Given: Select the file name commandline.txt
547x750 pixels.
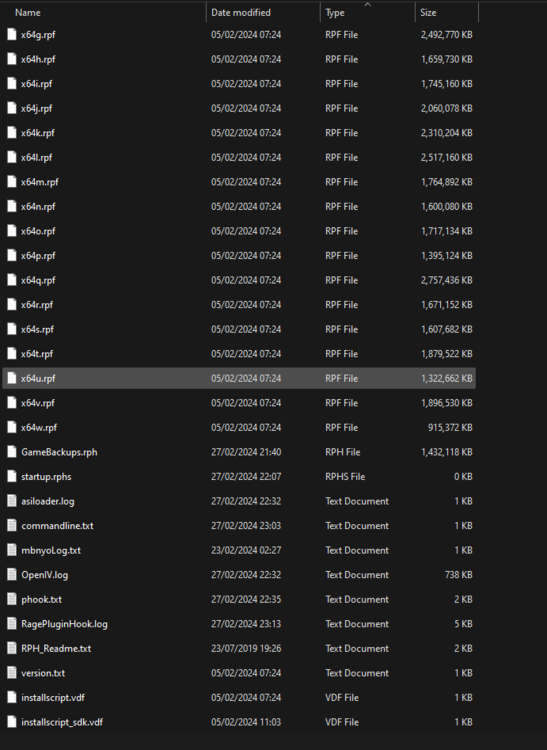Looking at the screenshot, I should pos(57,526).
